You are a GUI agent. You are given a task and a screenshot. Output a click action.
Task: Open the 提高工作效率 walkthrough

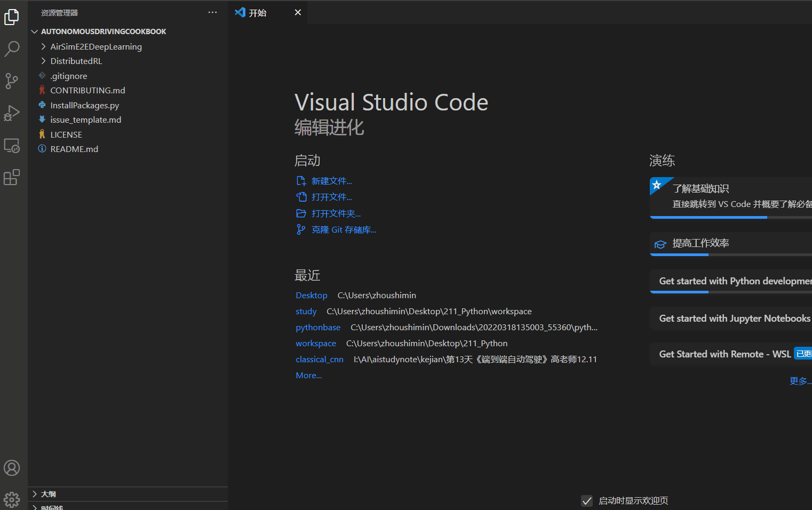pos(731,243)
